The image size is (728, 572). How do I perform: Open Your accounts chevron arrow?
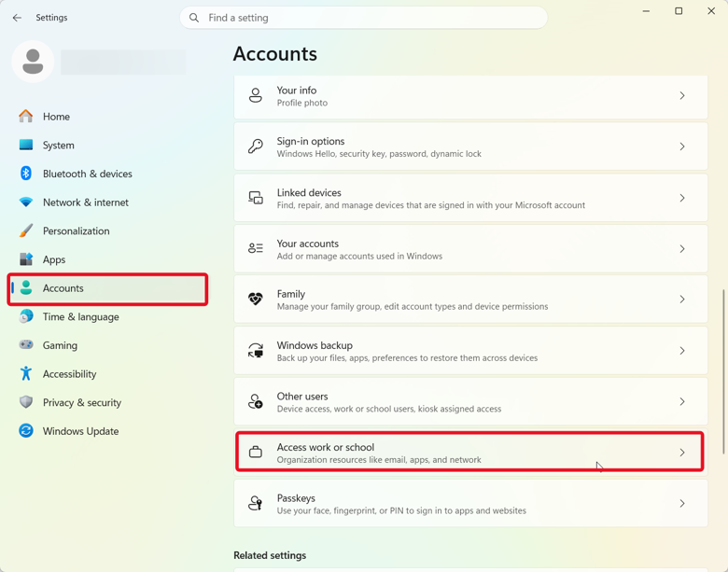(x=682, y=249)
